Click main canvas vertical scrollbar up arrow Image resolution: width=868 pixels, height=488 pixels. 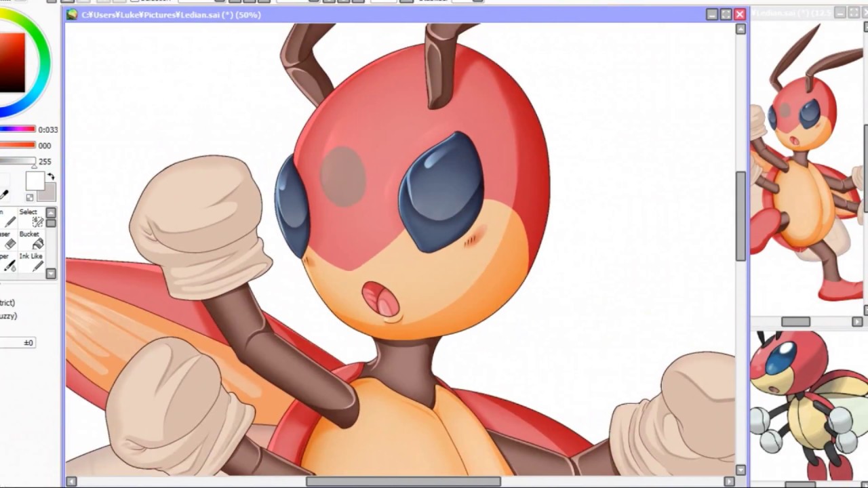click(x=741, y=29)
